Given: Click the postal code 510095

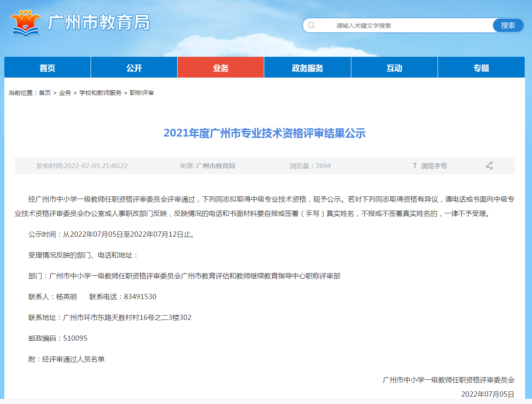Looking at the screenshot, I should point(75,339).
